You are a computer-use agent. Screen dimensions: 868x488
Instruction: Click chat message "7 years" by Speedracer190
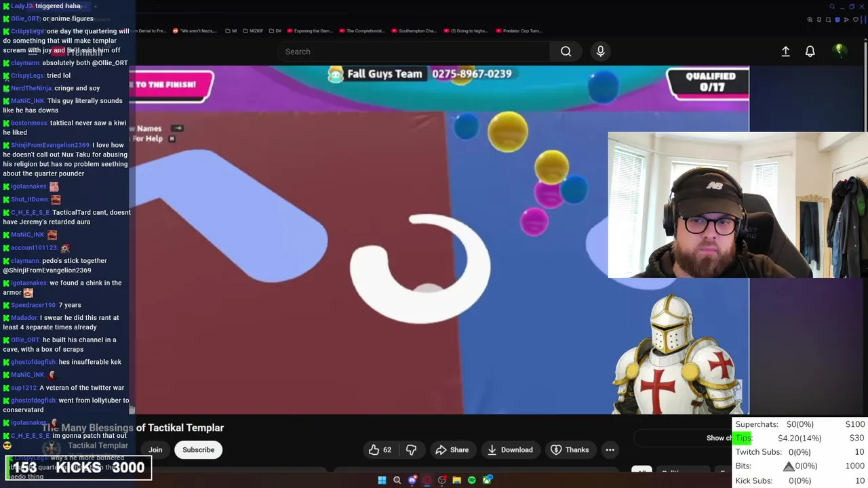pos(70,305)
